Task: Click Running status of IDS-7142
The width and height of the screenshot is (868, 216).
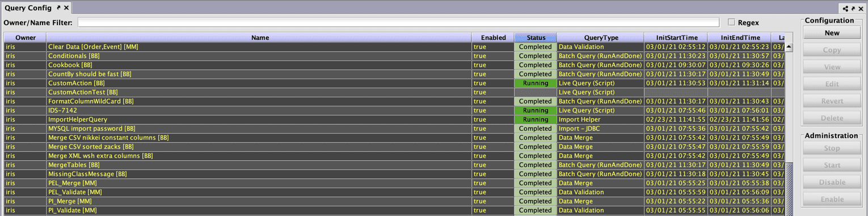Action: pos(536,110)
